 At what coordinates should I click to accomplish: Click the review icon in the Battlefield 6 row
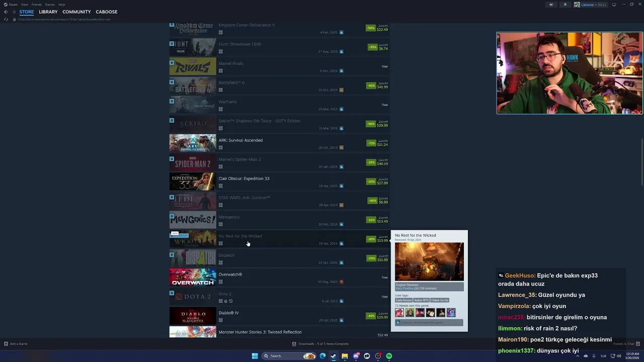tap(342, 90)
